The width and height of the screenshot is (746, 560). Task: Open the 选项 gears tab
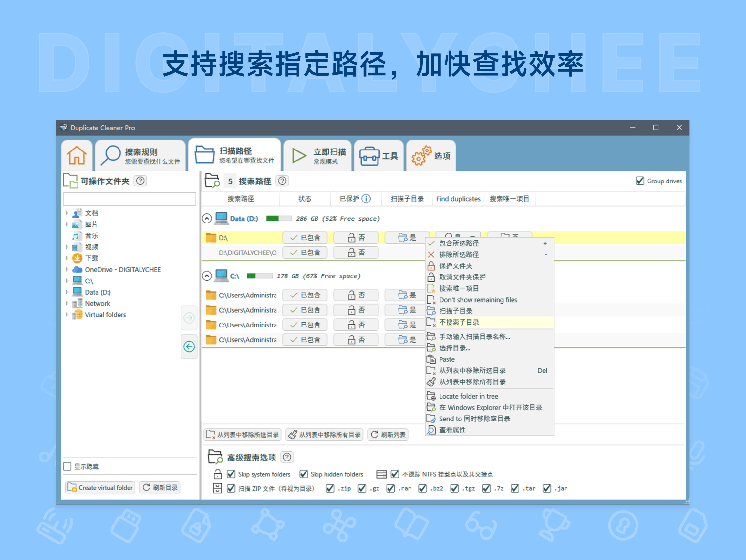(431, 156)
